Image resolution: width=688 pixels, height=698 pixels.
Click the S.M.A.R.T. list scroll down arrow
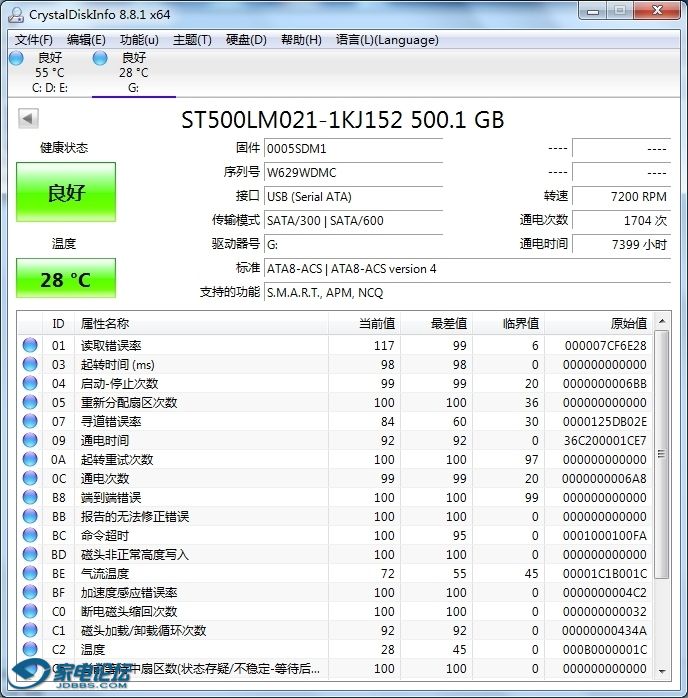click(662, 671)
